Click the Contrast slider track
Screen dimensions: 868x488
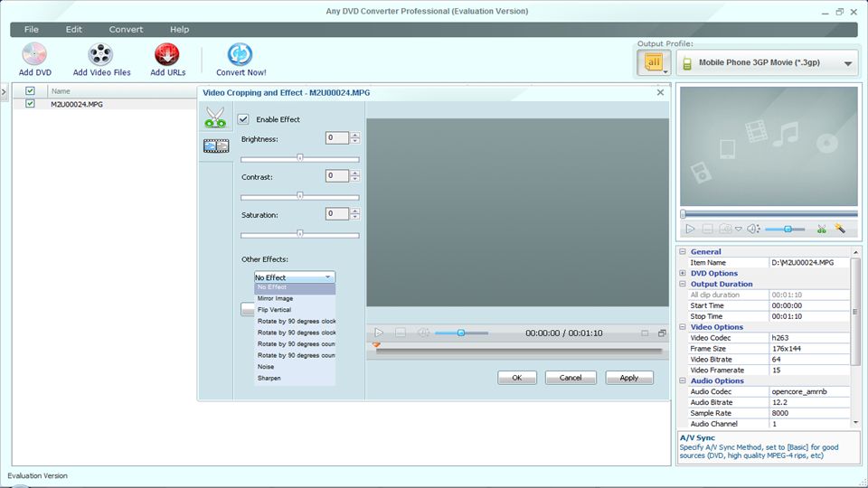300,196
